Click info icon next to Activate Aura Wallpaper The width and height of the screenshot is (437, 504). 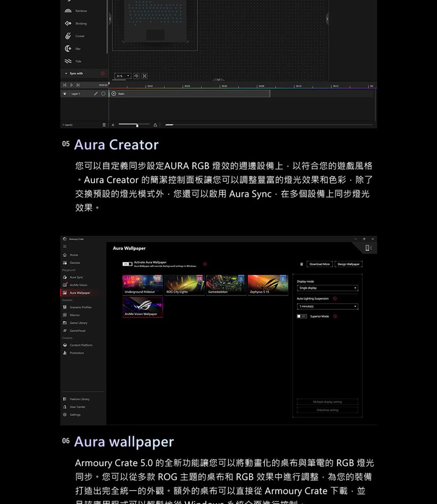pyautogui.click(x=205, y=264)
